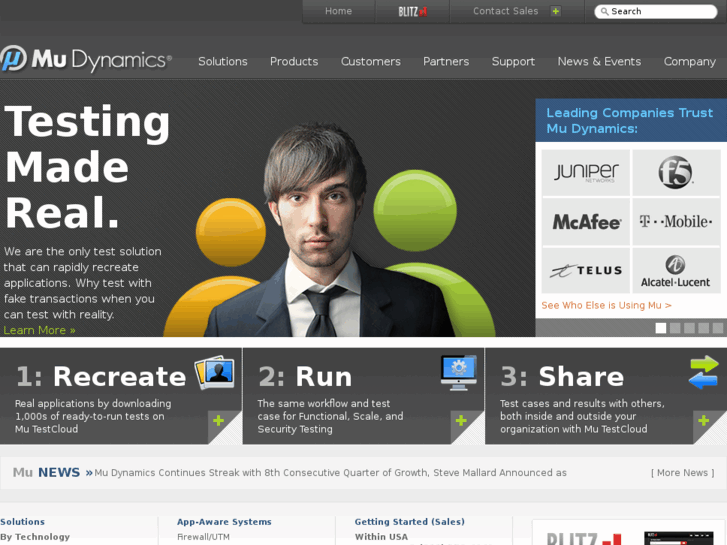Click the monitor gear icon next to Run
The height and width of the screenshot is (545, 727).
pos(459,373)
